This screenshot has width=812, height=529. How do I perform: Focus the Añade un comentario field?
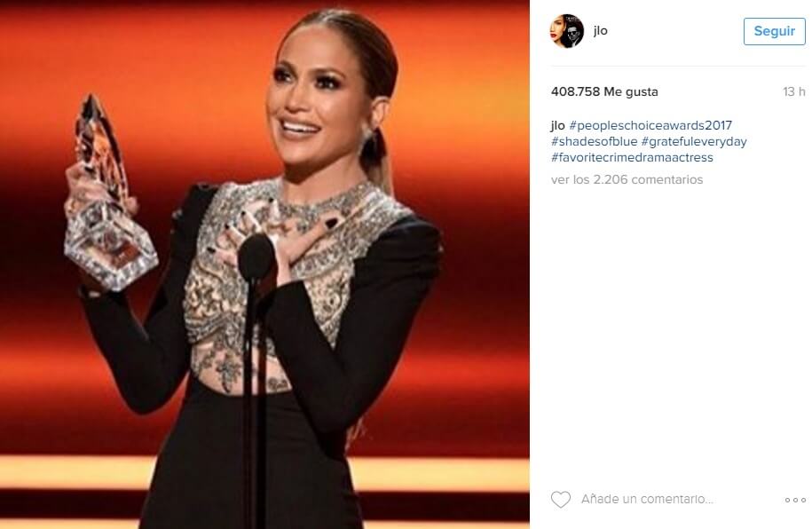(x=647, y=499)
